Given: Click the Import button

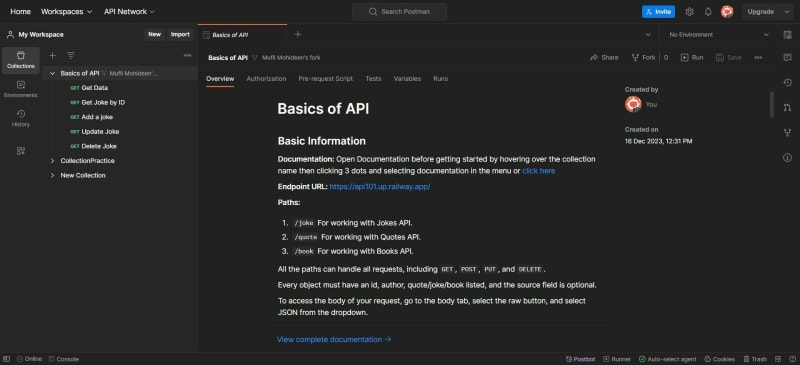Looking at the screenshot, I should pyautogui.click(x=180, y=35).
